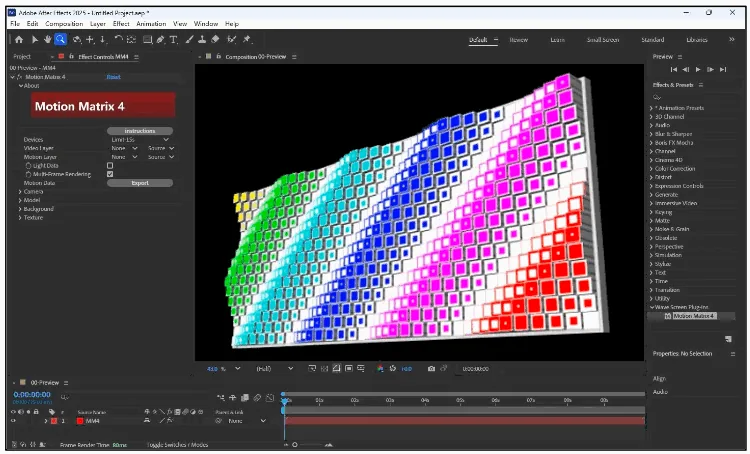
Task: Select the Type text tool
Action: click(x=173, y=40)
